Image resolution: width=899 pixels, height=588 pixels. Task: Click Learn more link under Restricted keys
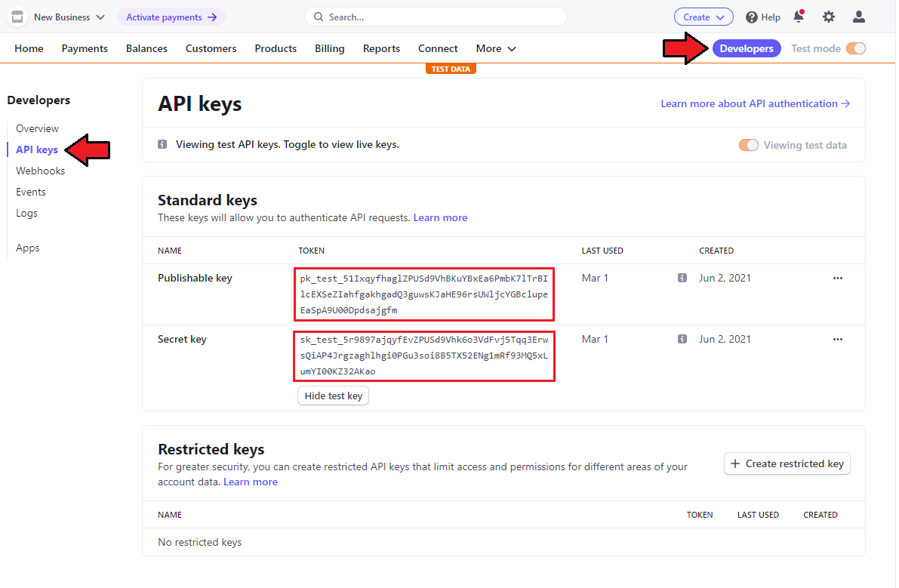(251, 482)
